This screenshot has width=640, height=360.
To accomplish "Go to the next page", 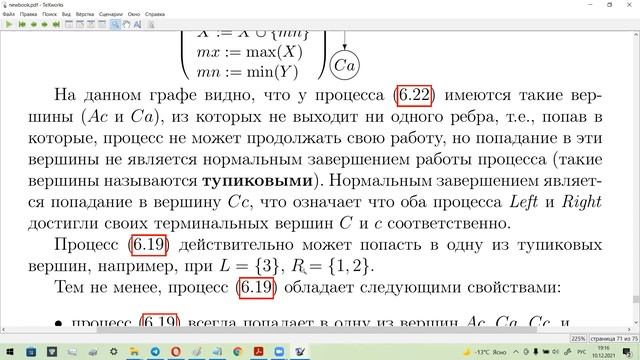I will coord(44,24).
